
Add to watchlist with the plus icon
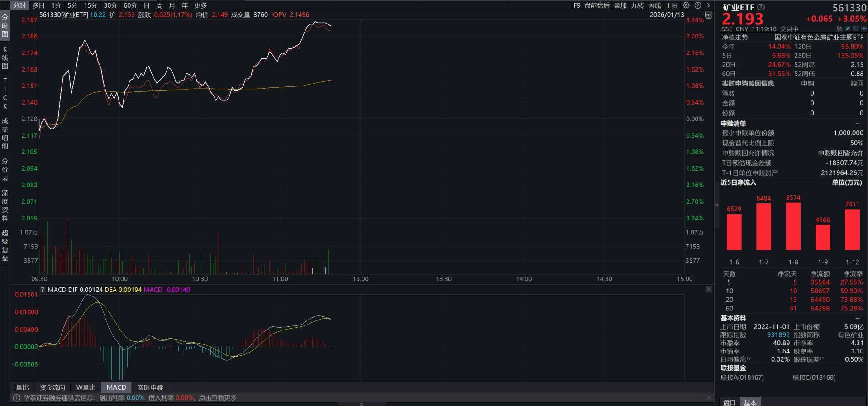pos(863,29)
